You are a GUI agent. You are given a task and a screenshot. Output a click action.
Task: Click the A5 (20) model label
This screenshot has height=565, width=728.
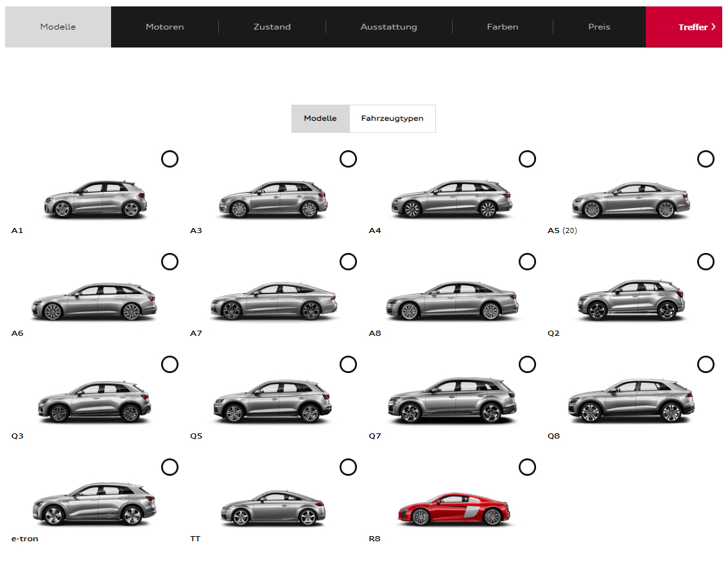(x=562, y=230)
